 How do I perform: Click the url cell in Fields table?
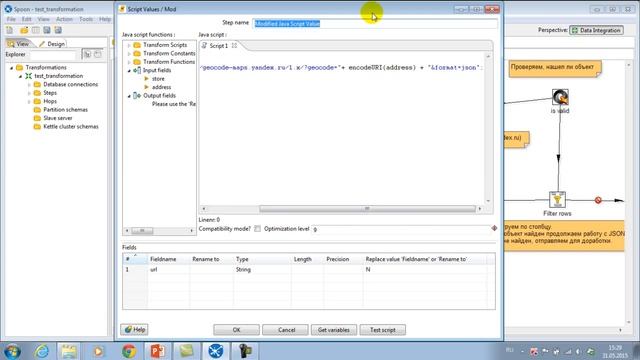click(x=168, y=270)
